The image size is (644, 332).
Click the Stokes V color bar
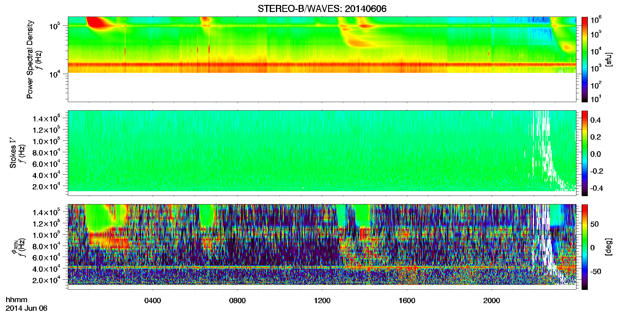click(585, 153)
